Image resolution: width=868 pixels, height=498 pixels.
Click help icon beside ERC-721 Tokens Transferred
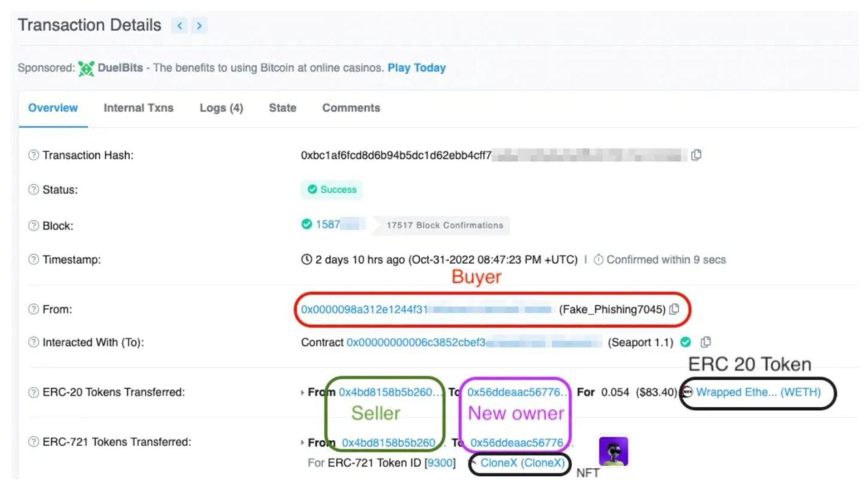(x=33, y=442)
